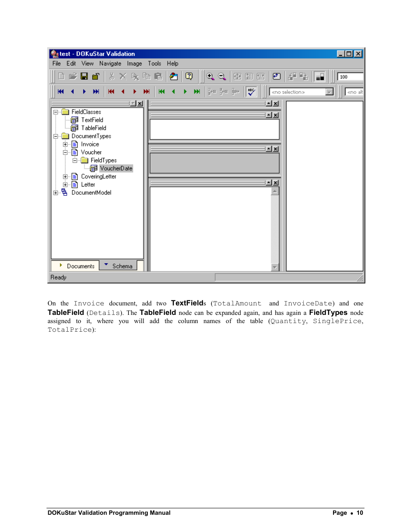Screen dimensions: 411x532
Task: Click the Copy toolbar icon
Action: point(146,76)
